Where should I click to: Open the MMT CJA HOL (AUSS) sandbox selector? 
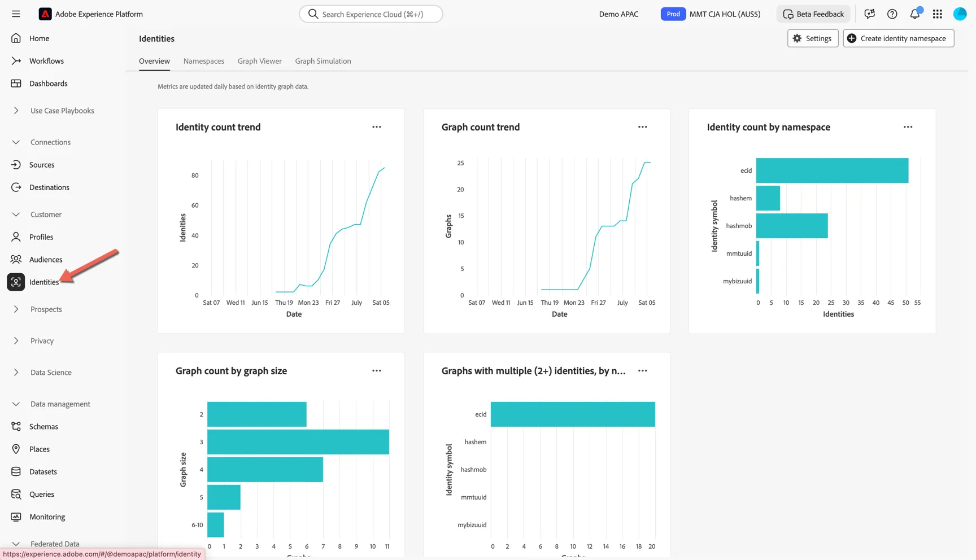[711, 14]
